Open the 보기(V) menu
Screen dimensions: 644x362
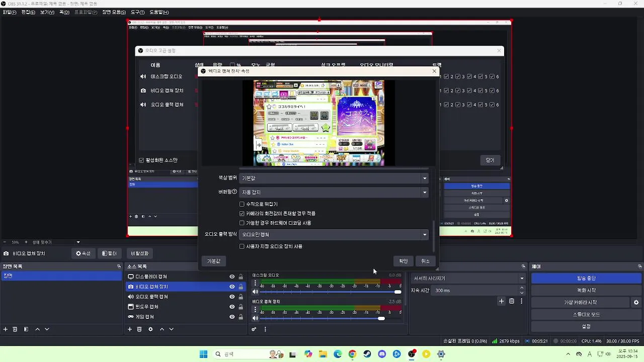(47, 12)
